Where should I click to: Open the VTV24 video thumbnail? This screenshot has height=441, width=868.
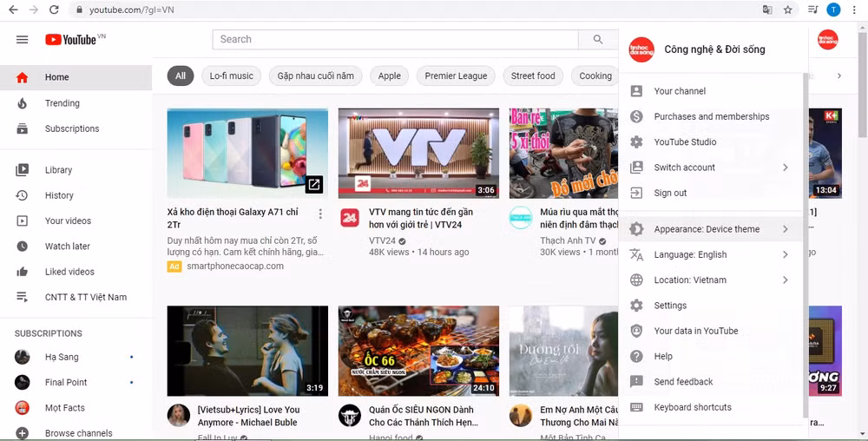418,154
